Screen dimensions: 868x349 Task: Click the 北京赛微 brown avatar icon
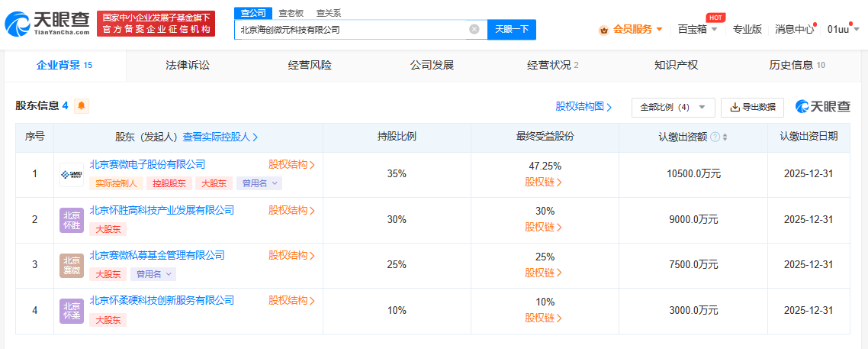point(72,265)
